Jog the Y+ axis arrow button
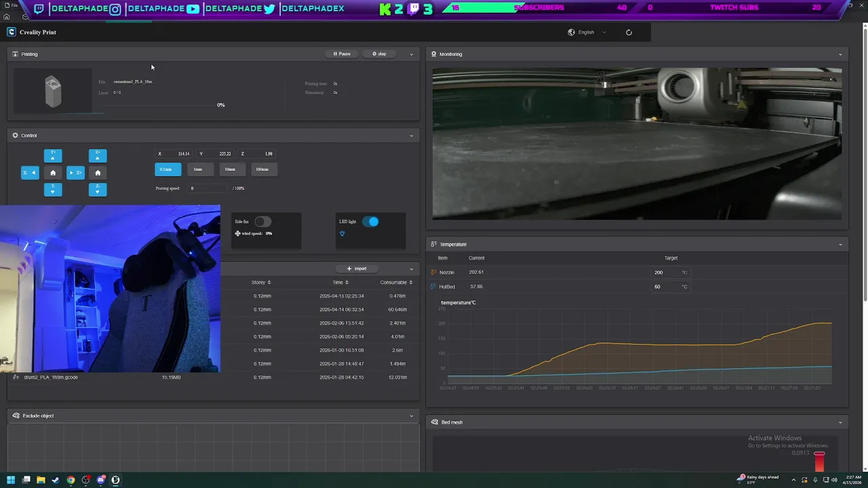 click(53, 156)
